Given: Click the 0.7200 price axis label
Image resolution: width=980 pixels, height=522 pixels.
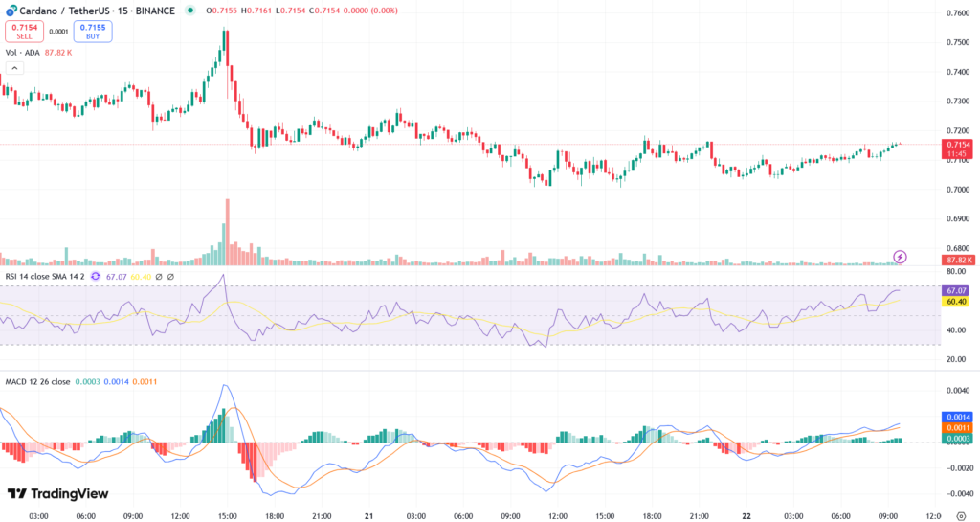Looking at the screenshot, I should [x=958, y=130].
